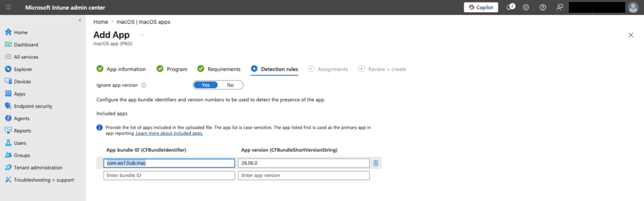The width and height of the screenshot is (644, 201).
Task: Open Tenant administration text in sidebar
Action: (38, 167)
